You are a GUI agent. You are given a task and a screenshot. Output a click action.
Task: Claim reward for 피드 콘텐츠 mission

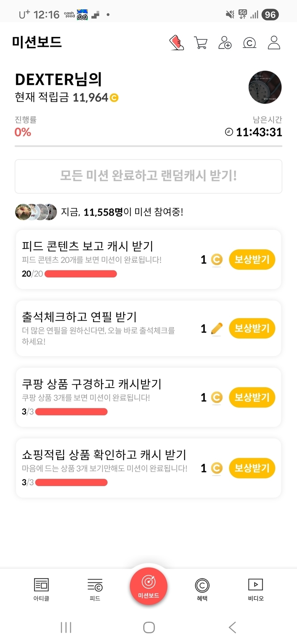coord(252,259)
